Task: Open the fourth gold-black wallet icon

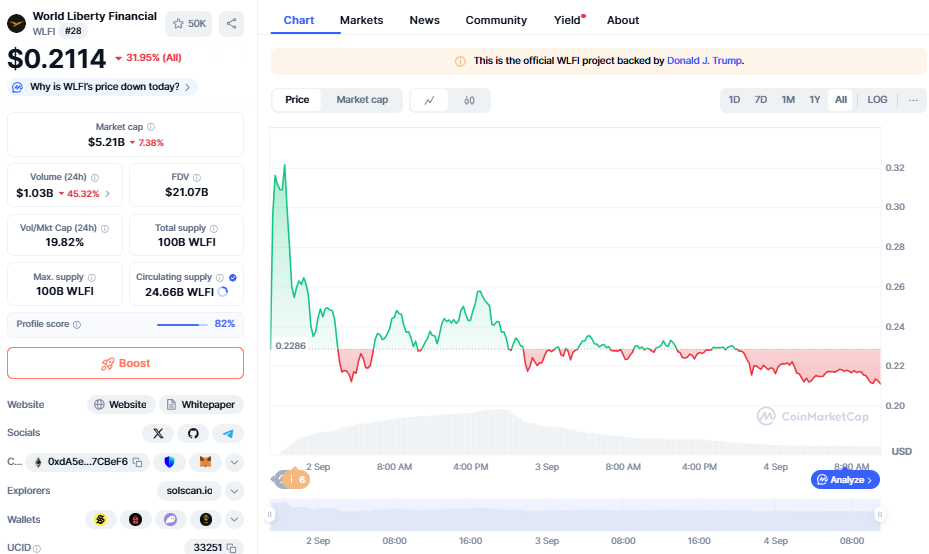Action: pyautogui.click(x=206, y=520)
